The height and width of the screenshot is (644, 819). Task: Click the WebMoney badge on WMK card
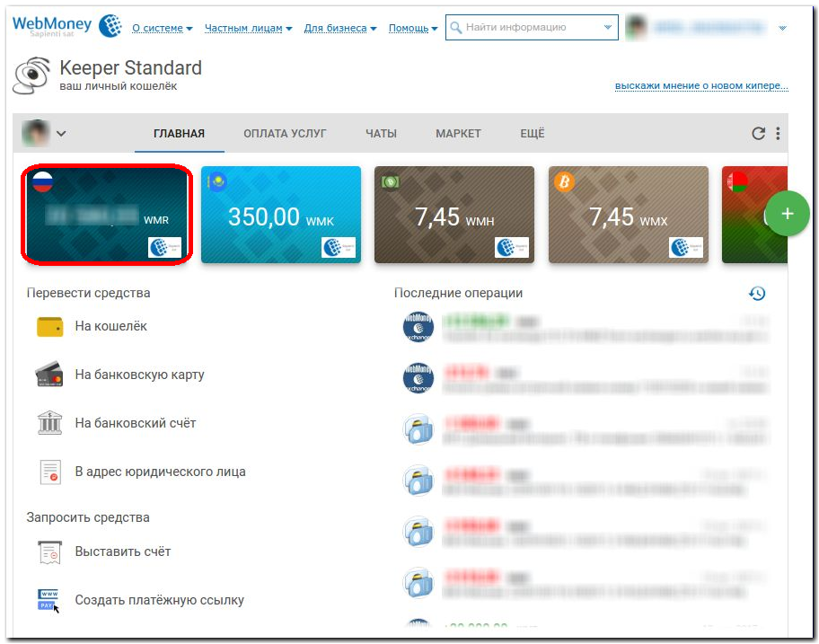click(338, 247)
